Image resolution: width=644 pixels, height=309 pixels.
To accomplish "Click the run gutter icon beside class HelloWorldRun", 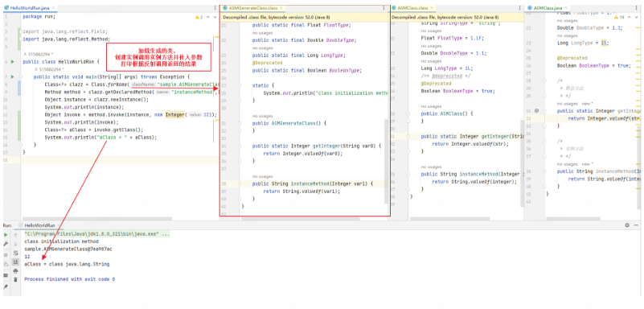I will (12, 62).
